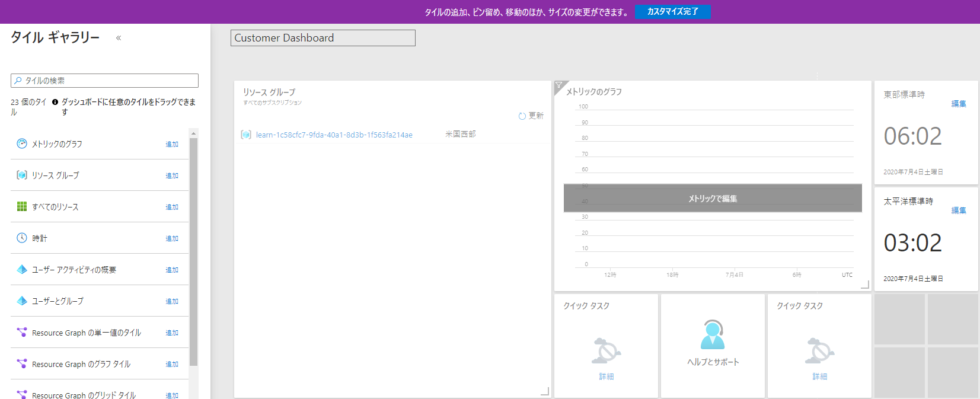
Task: Click the メトリックのグラフ tile icon in gallery
Action: click(22, 143)
